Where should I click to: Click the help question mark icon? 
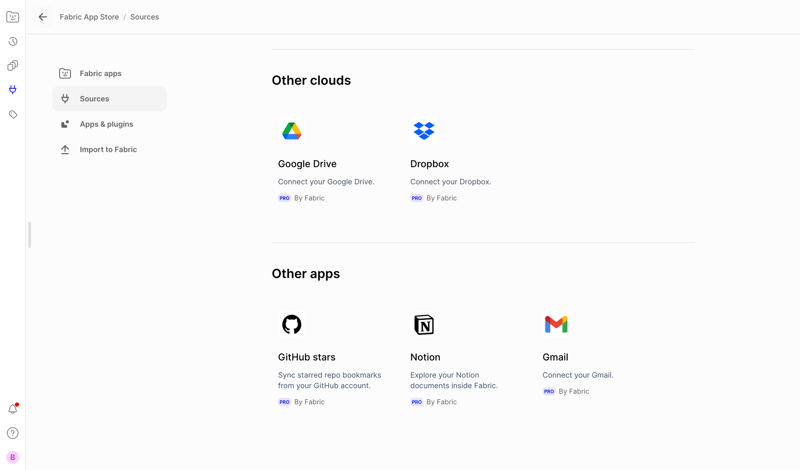[x=13, y=433]
